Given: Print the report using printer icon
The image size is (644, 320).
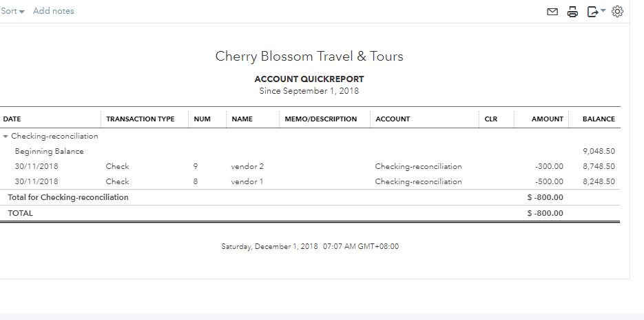Looking at the screenshot, I should point(572,12).
